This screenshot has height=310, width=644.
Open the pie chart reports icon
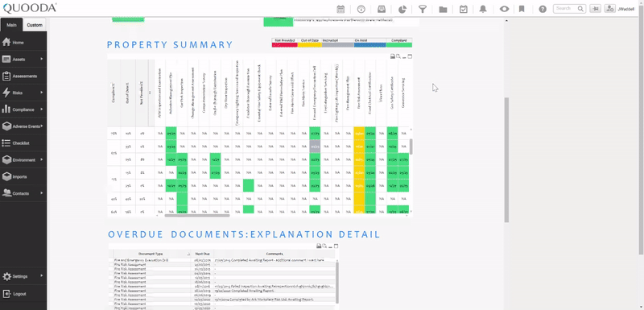402,9
